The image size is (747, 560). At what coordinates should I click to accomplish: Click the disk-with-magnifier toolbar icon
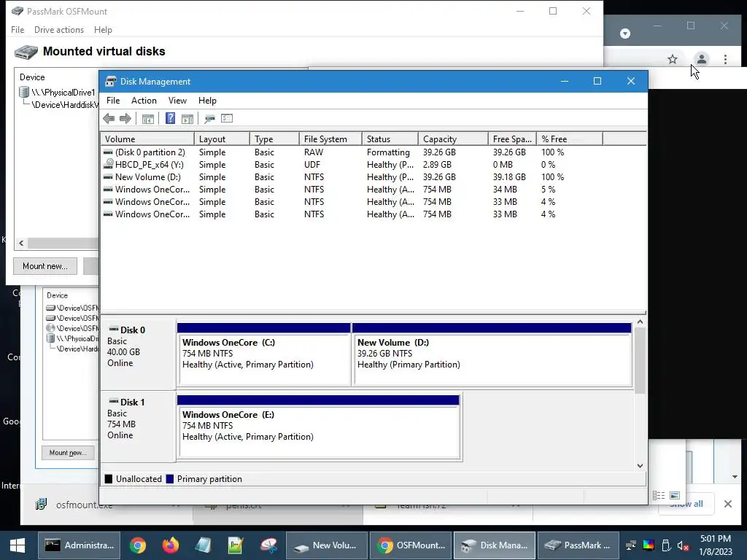pyautogui.click(x=209, y=119)
